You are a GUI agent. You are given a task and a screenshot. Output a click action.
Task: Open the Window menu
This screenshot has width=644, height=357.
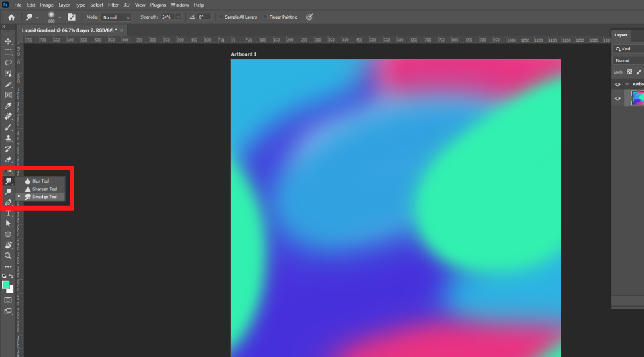180,5
